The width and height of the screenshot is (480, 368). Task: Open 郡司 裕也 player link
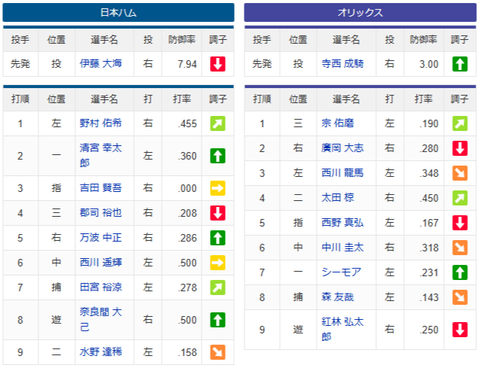(x=101, y=213)
